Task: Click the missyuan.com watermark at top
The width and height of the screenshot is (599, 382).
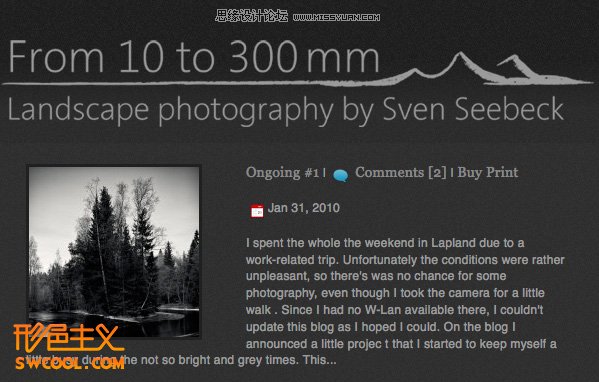Action: (x=337, y=17)
